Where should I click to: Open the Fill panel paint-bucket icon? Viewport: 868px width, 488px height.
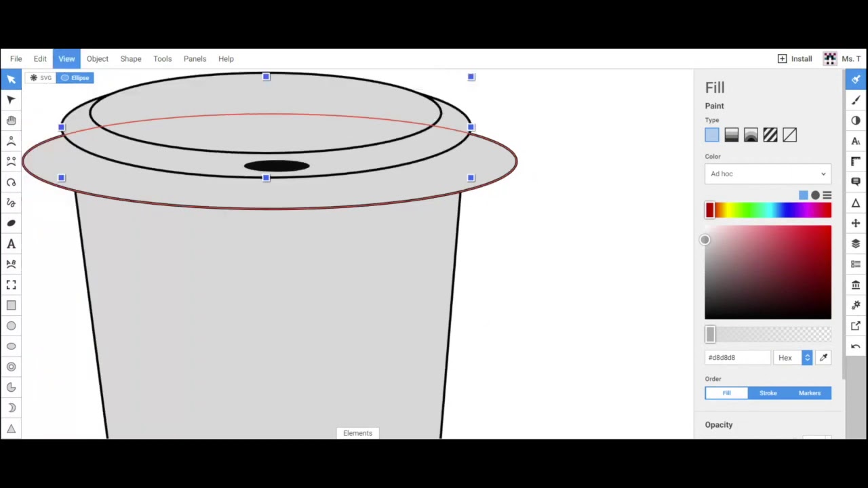tap(856, 79)
